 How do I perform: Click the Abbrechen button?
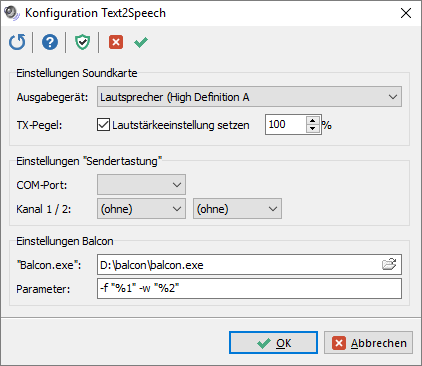[x=368, y=343]
